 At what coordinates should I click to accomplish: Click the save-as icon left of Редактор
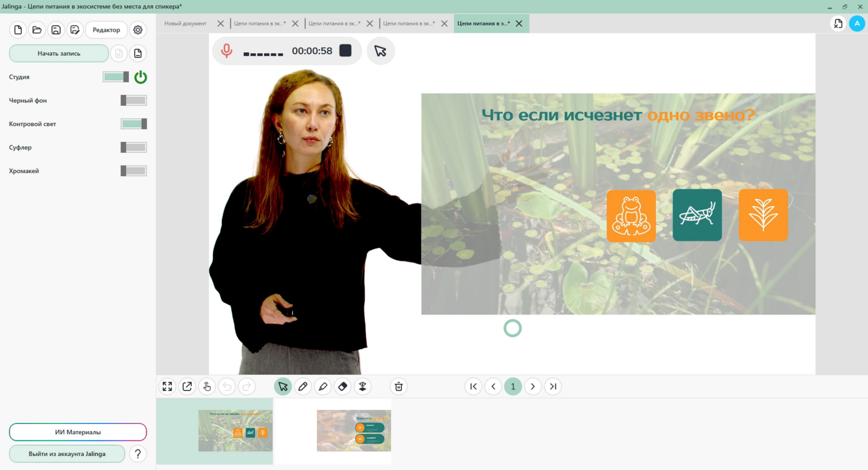[75, 30]
